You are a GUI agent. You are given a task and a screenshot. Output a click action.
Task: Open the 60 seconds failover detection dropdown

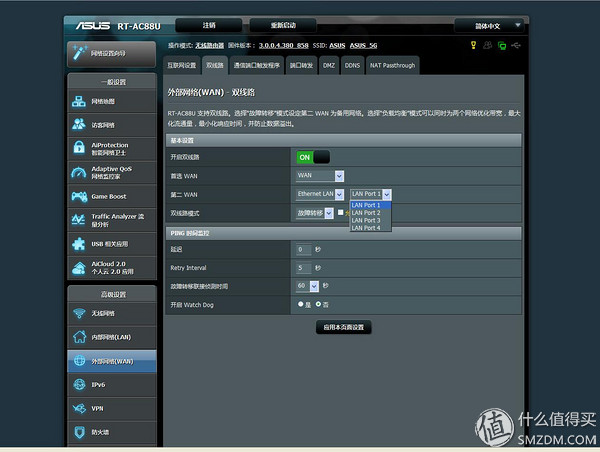tap(307, 286)
